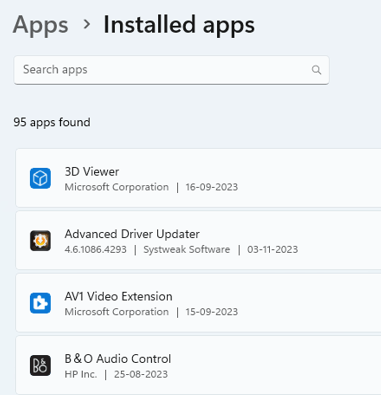Screen dimensions: 381x395
Task: Click Microsoft Corporation under 3D Viewer
Action: [117, 187]
